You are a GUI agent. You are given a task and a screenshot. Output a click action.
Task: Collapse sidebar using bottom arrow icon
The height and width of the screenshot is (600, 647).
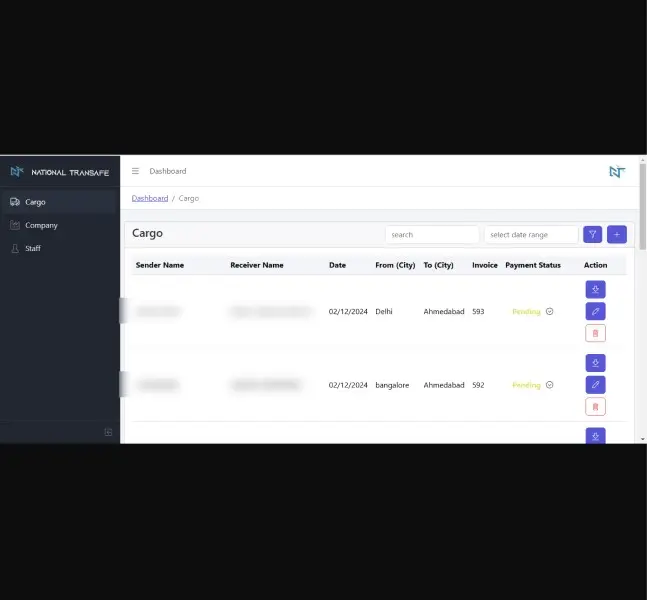[x=108, y=432]
